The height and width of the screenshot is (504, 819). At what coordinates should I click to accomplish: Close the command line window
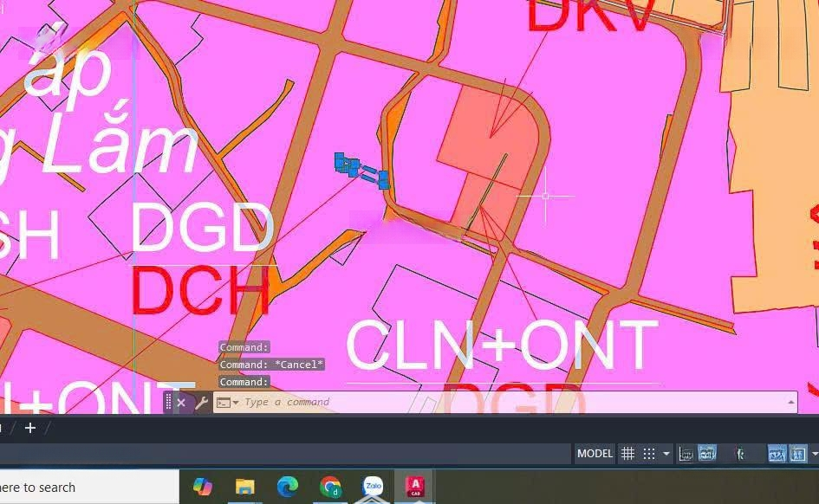coord(181,403)
